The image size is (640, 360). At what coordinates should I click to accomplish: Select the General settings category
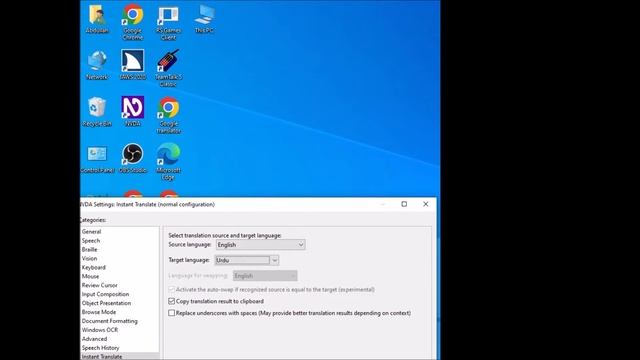91,231
